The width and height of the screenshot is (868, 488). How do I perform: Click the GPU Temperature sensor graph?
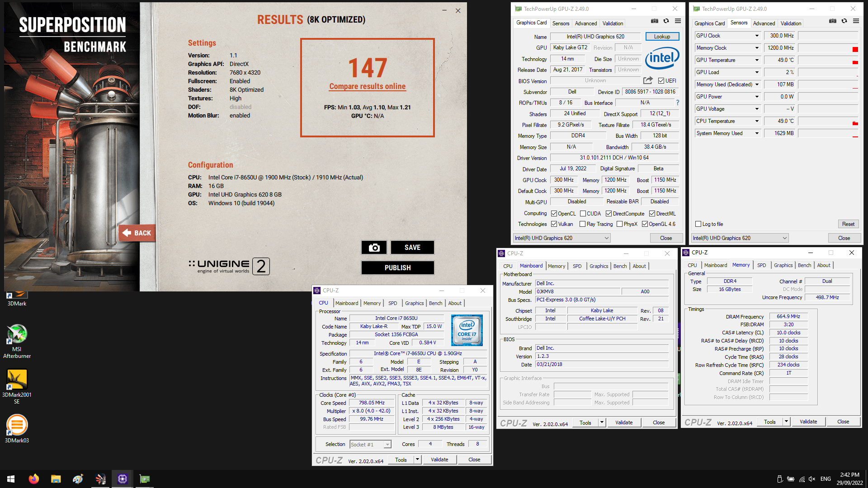(x=828, y=60)
